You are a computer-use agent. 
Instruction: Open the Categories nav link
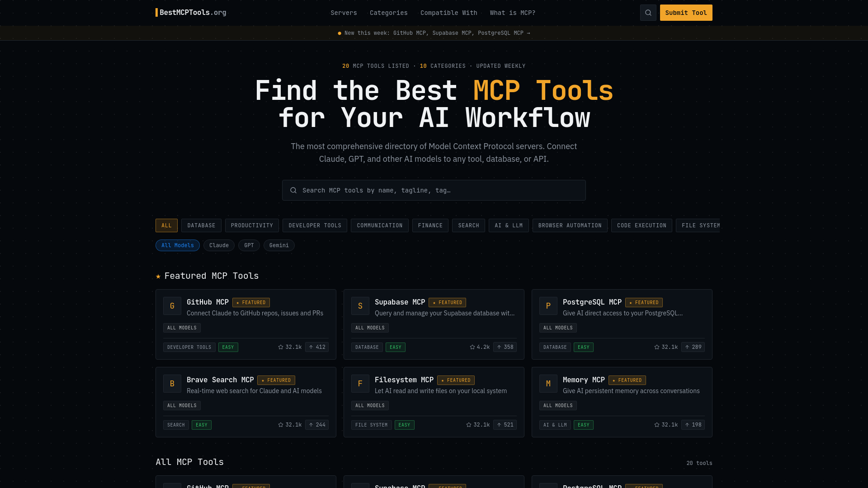389,13
